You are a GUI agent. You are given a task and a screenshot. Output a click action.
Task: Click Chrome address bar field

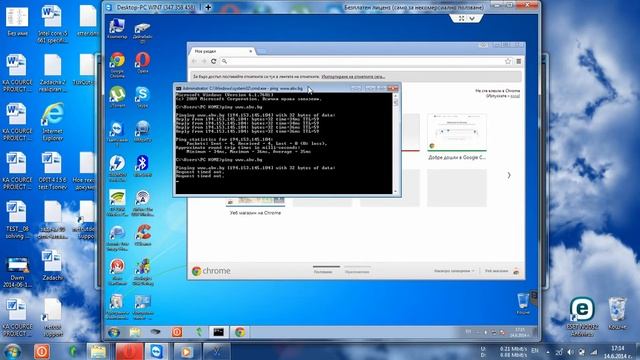coord(363,61)
